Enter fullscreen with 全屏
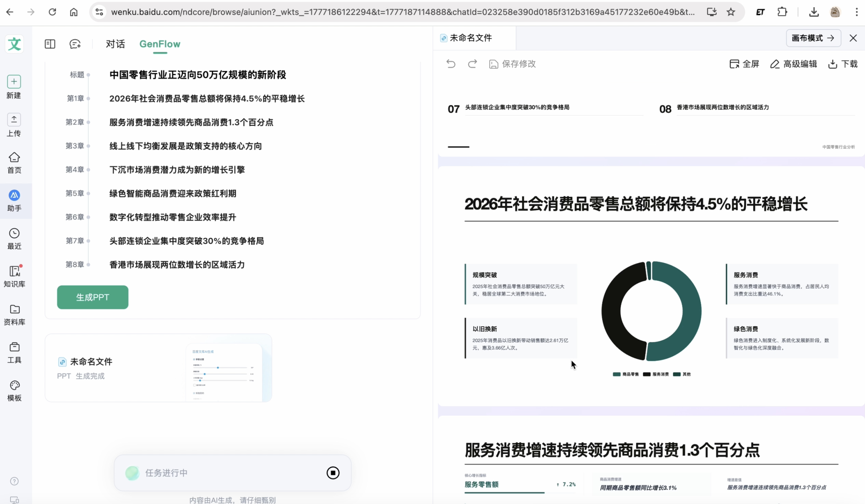 pos(744,64)
